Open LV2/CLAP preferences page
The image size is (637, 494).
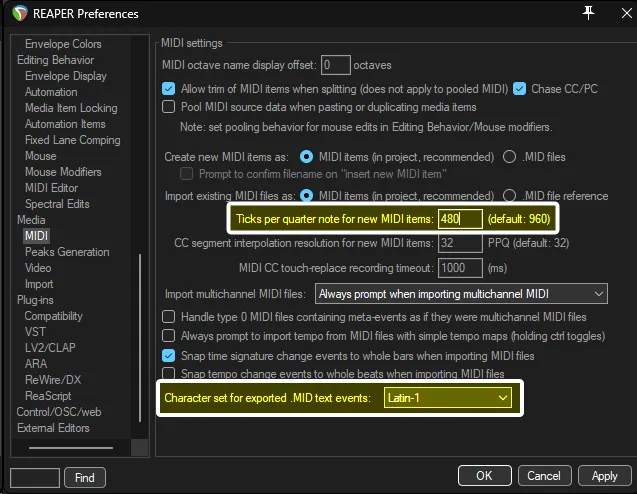(x=50, y=348)
